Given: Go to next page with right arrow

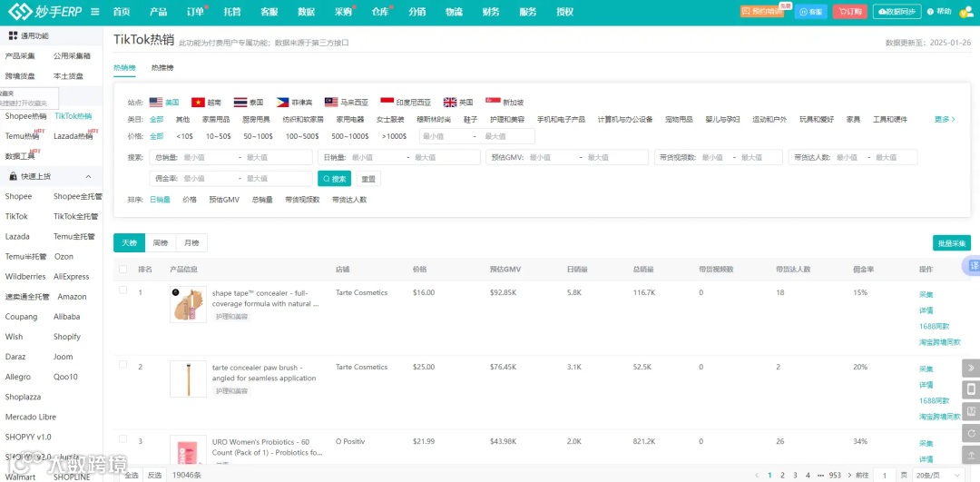Looking at the screenshot, I should (x=848, y=475).
